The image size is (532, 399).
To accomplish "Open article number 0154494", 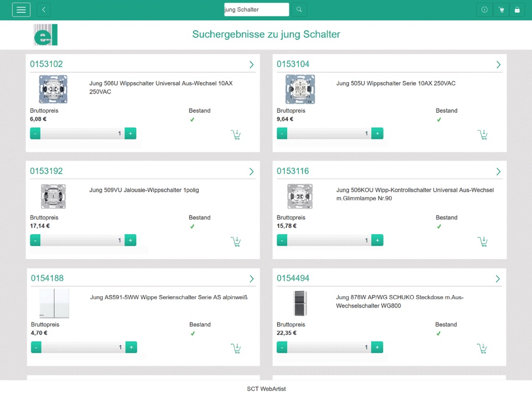I will click(293, 278).
